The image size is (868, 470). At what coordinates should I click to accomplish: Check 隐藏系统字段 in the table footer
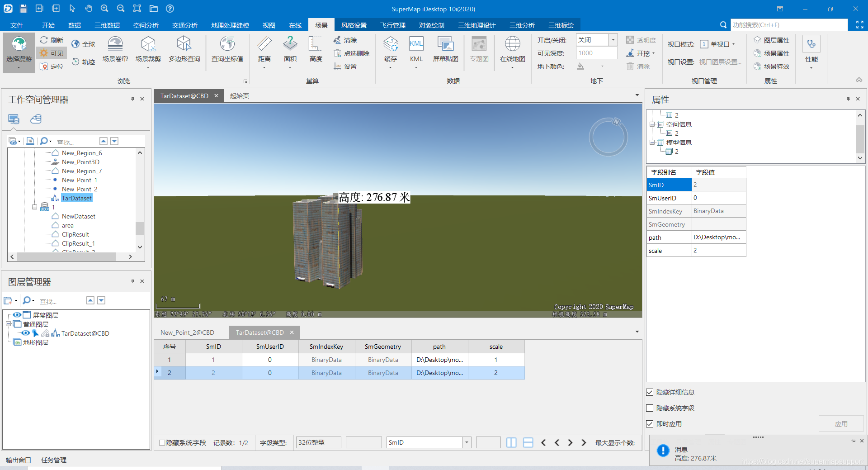pos(162,442)
